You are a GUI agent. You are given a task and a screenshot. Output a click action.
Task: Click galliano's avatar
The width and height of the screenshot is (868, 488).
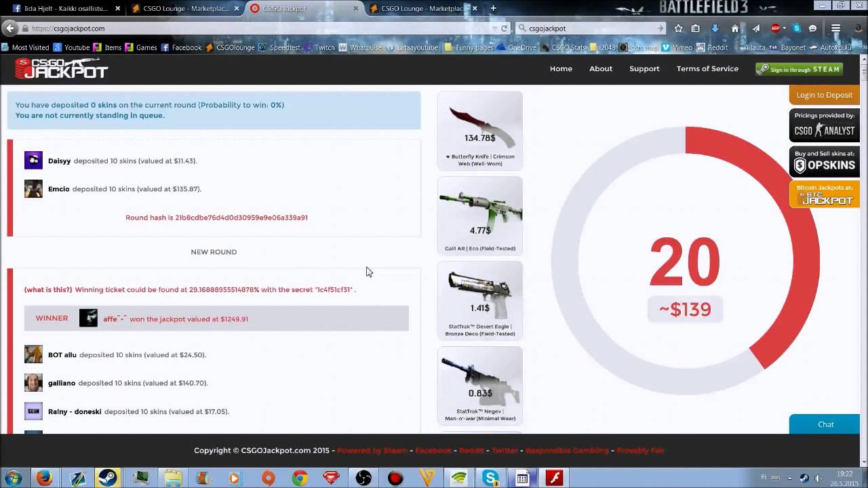[33, 383]
